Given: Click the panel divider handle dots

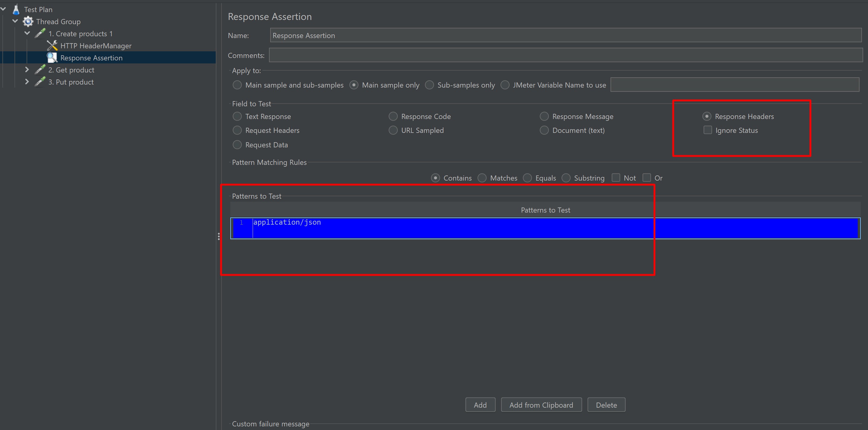Looking at the screenshot, I should pos(219,236).
